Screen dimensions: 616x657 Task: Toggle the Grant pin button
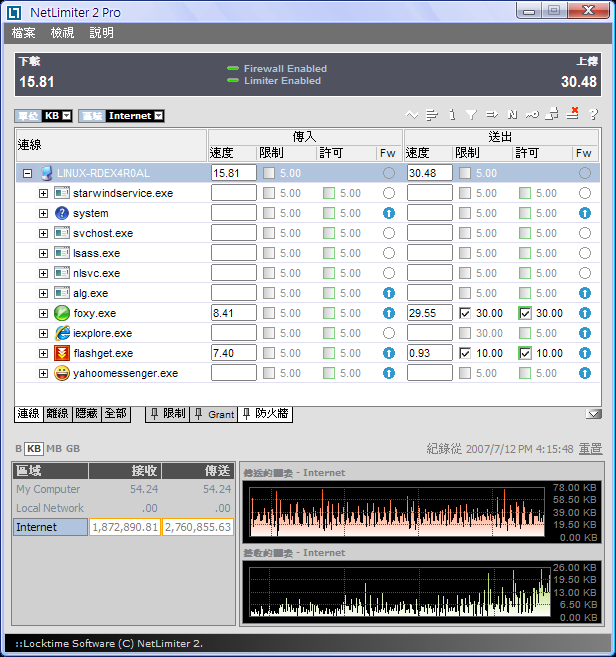[214, 414]
